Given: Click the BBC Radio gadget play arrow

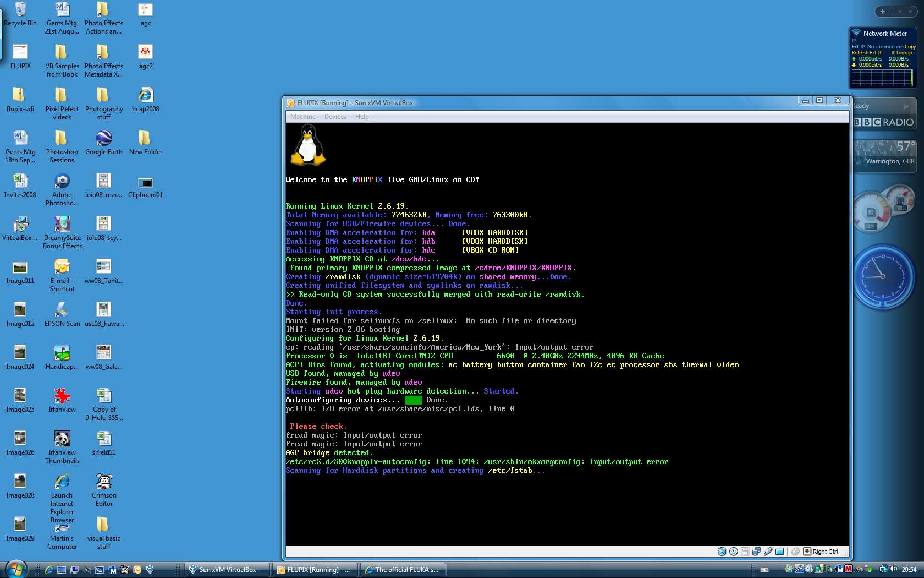Looking at the screenshot, I should [x=906, y=106].
